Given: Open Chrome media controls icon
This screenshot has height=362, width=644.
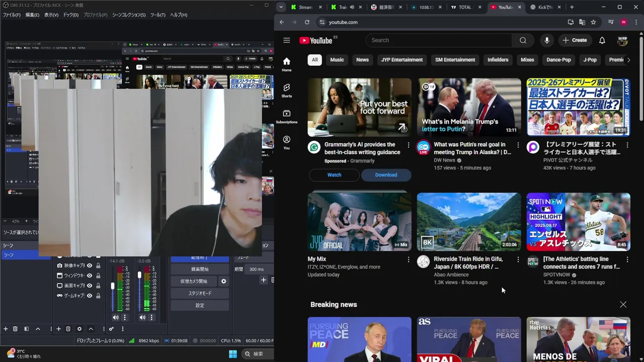Looking at the screenshot, I should (611, 22).
